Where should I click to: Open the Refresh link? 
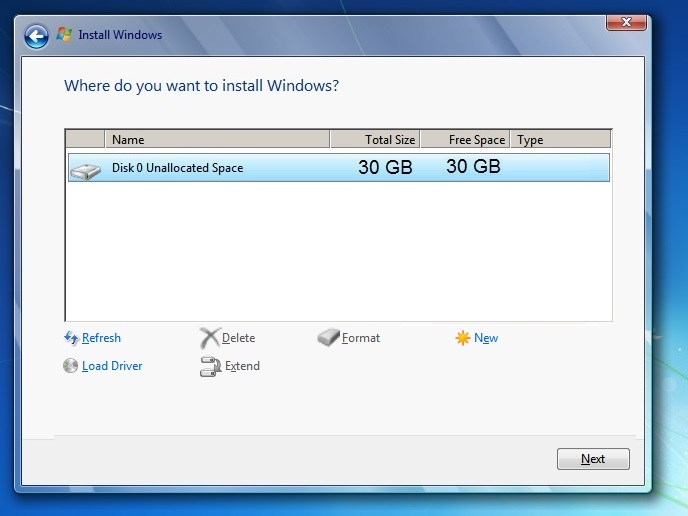101,338
